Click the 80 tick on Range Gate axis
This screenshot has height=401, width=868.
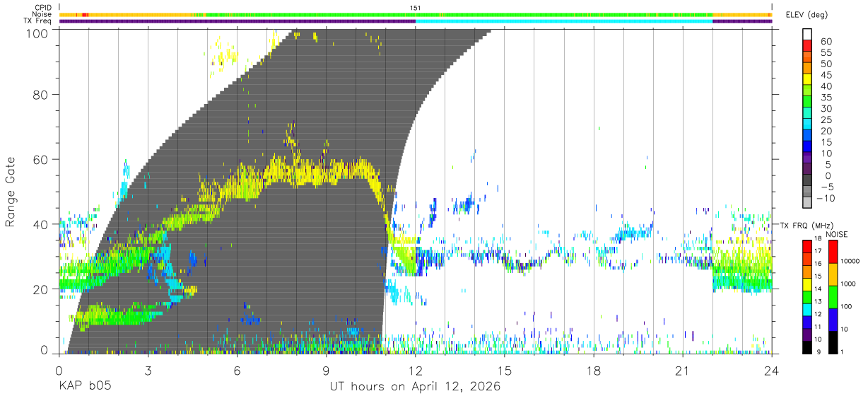click(41, 95)
